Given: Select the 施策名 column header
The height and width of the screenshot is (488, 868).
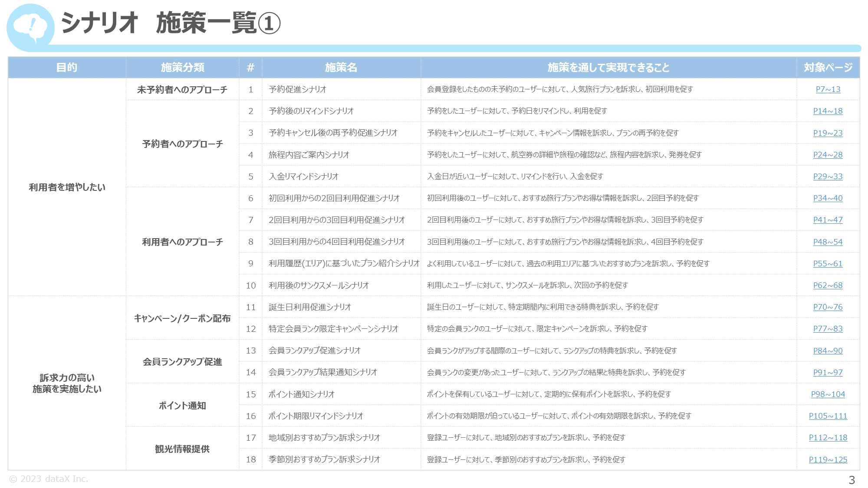Looking at the screenshot, I should [341, 68].
